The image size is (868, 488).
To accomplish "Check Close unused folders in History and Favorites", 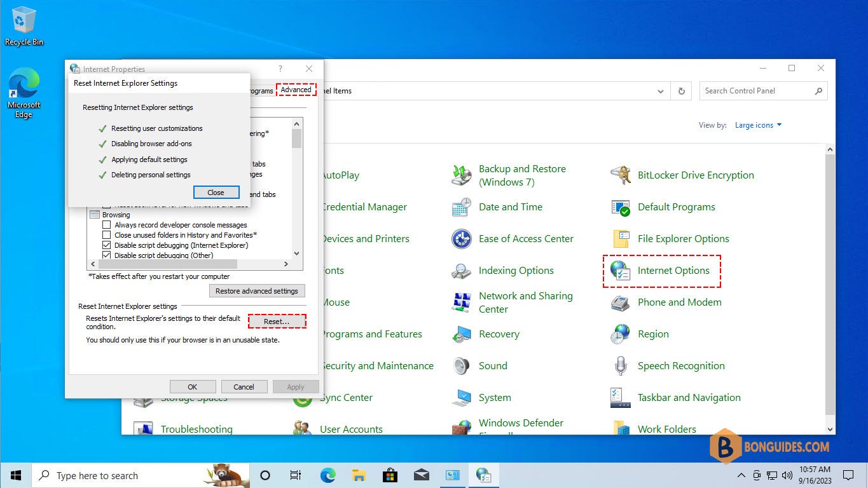I will pyautogui.click(x=107, y=235).
